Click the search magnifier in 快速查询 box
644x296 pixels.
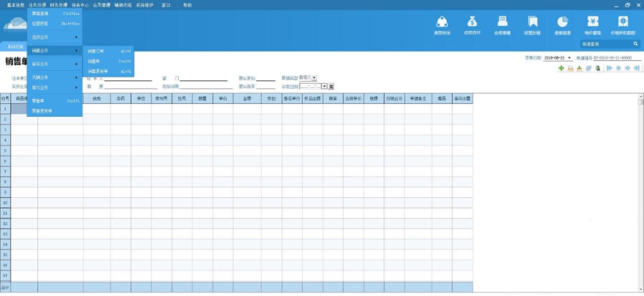635,44
